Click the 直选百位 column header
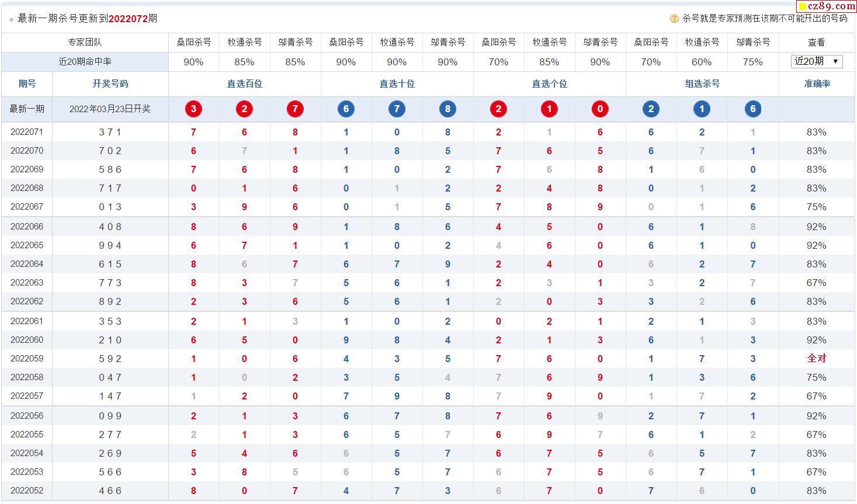This screenshot has width=857, height=504. pos(244,84)
